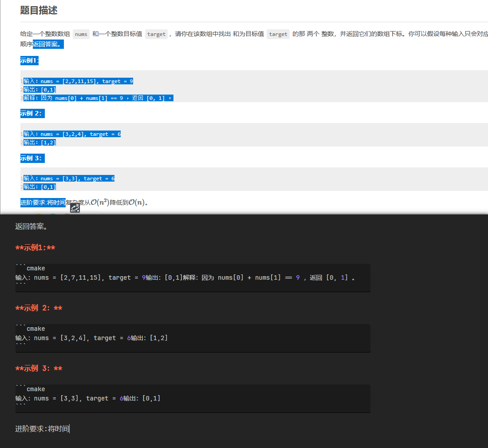Viewport: 488px width, 448px height.
Task: Click the 题目描述 heading
Action: pyautogui.click(x=39, y=10)
